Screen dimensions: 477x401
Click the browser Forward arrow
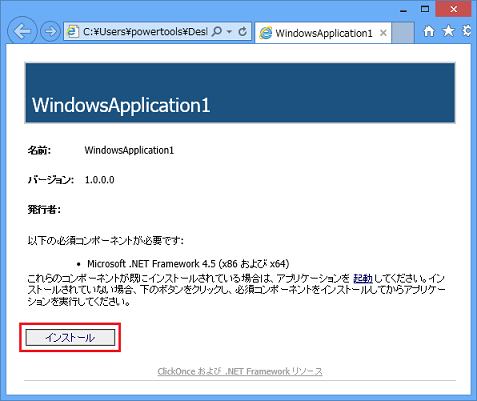[x=50, y=32]
